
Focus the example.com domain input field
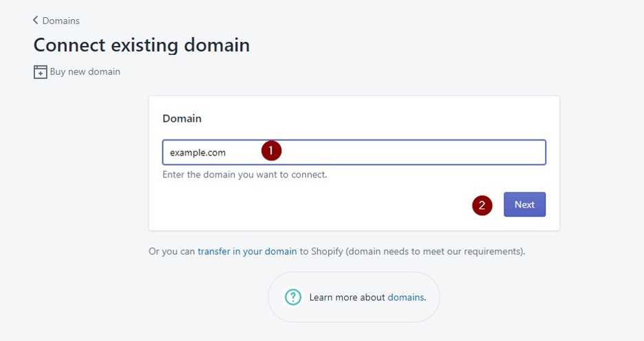pos(354,152)
